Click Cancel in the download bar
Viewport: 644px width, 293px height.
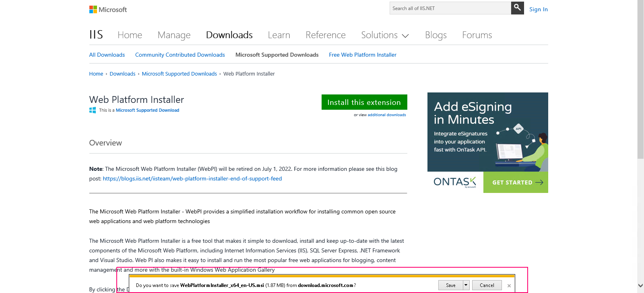[487, 285]
